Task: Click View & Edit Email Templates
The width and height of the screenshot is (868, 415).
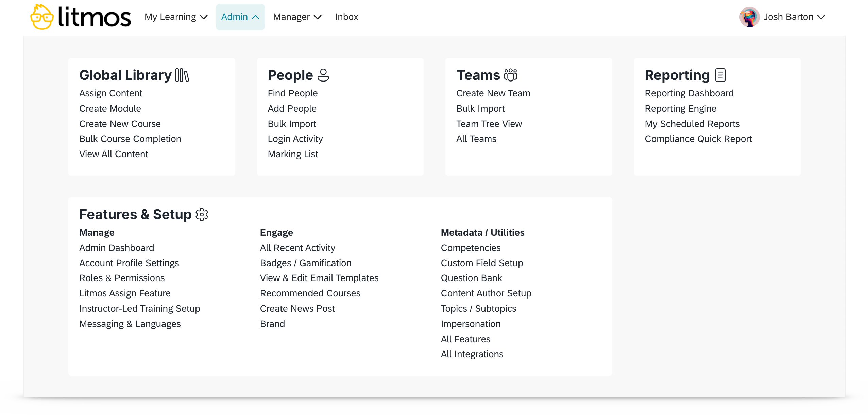Action: click(319, 278)
